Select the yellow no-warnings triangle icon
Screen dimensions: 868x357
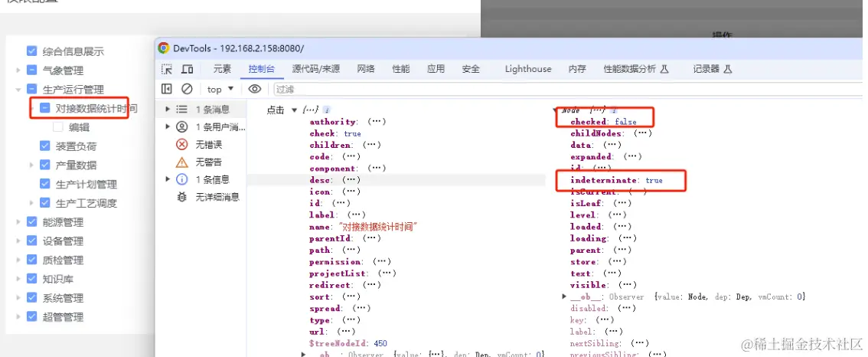click(x=182, y=162)
